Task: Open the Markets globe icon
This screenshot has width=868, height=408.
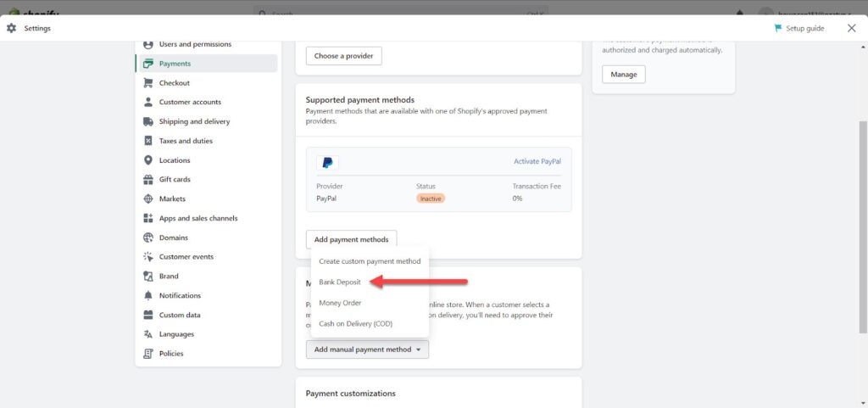Action: click(147, 198)
